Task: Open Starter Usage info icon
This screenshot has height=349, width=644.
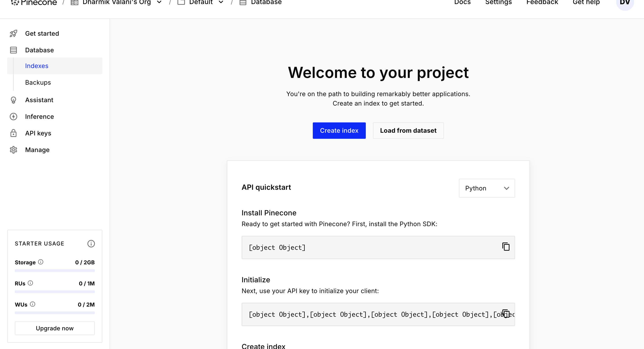Action: click(x=91, y=243)
